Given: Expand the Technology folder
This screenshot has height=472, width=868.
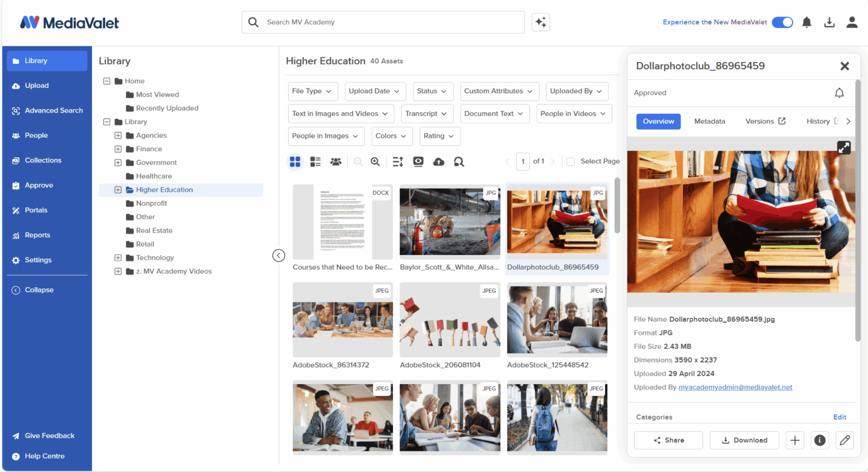Looking at the screenshot, I should point(118,258).
